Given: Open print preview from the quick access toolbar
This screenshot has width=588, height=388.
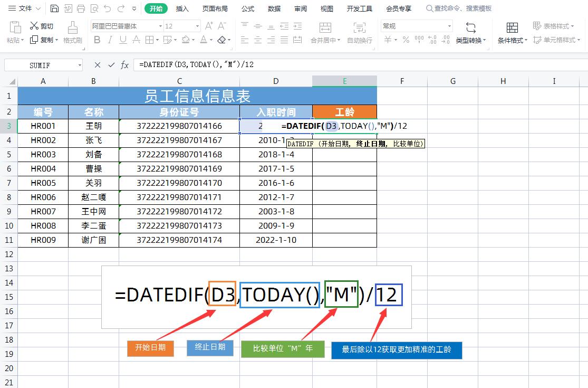Looking at the screenshot, I should pyautogui.click(x=94, y=8).
